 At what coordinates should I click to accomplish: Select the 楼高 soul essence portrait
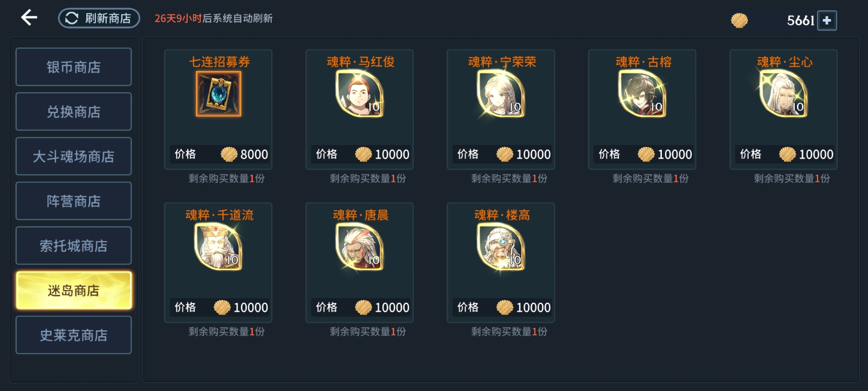tap(501, 247)
